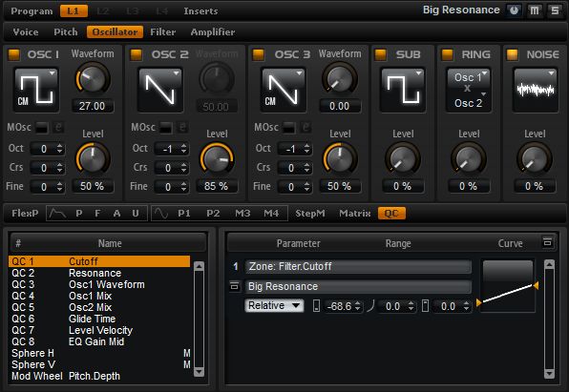This screenshot has height=392, width=569.
Task: Select the P1 LFO button
Action: click(184, 214)
